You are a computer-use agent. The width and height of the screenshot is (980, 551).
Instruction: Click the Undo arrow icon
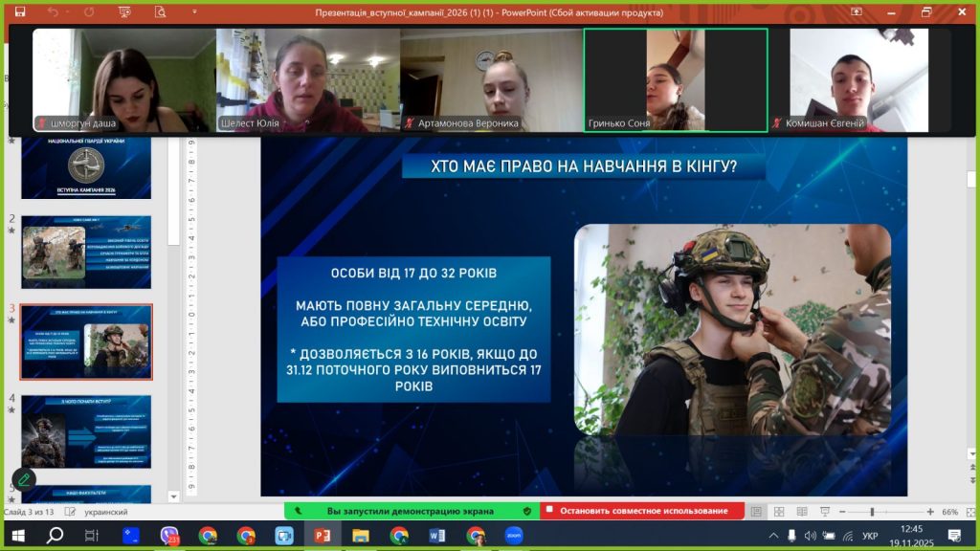coord(53,12)
